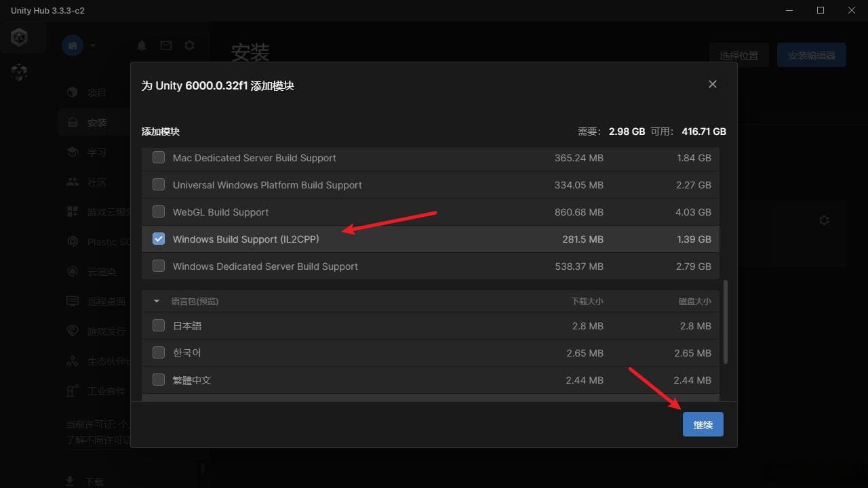
Task: Select the 繁體中文 language pack checkbox
Action: 159,380
